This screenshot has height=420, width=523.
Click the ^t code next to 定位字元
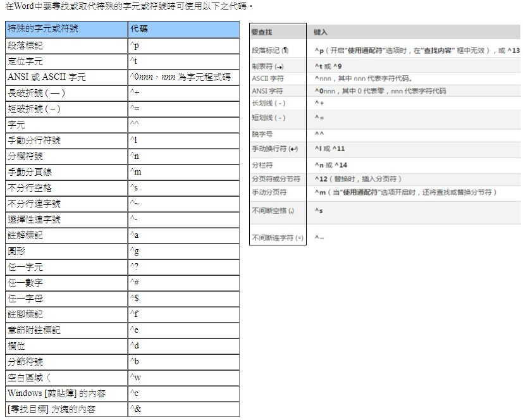[134, 61]
